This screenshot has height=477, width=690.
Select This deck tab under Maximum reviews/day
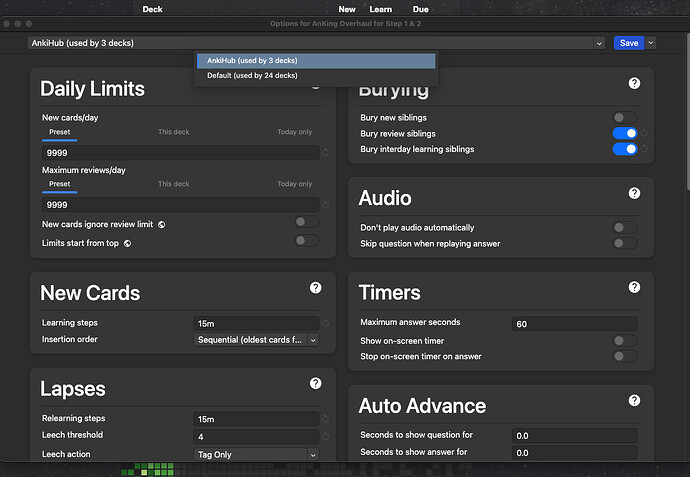point(173,184)
